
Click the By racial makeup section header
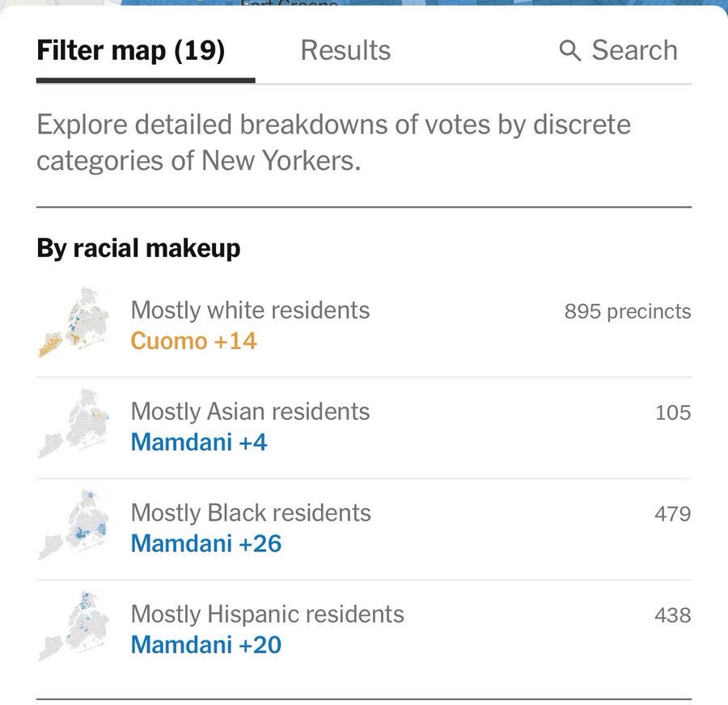tap(137, 248)
